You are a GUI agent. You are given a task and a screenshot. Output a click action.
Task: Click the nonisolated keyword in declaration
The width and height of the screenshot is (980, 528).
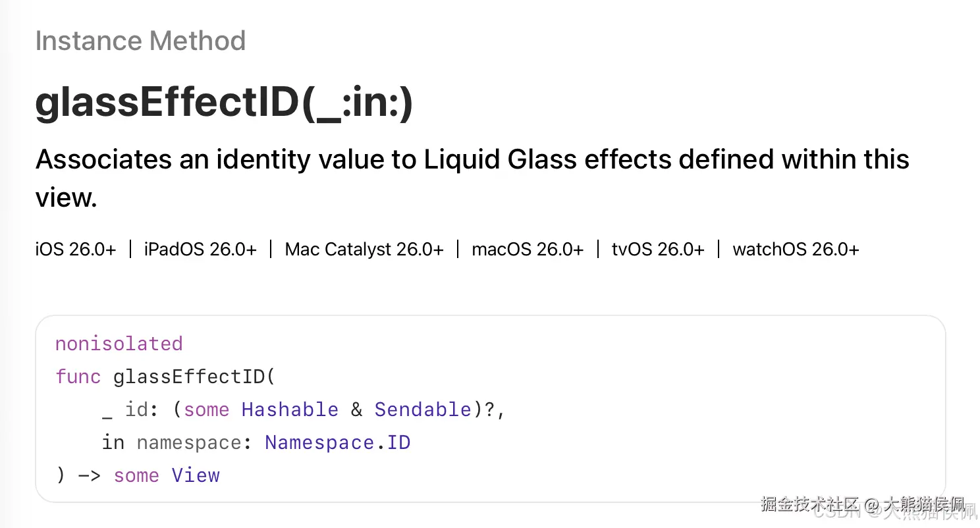coord(119,344)
